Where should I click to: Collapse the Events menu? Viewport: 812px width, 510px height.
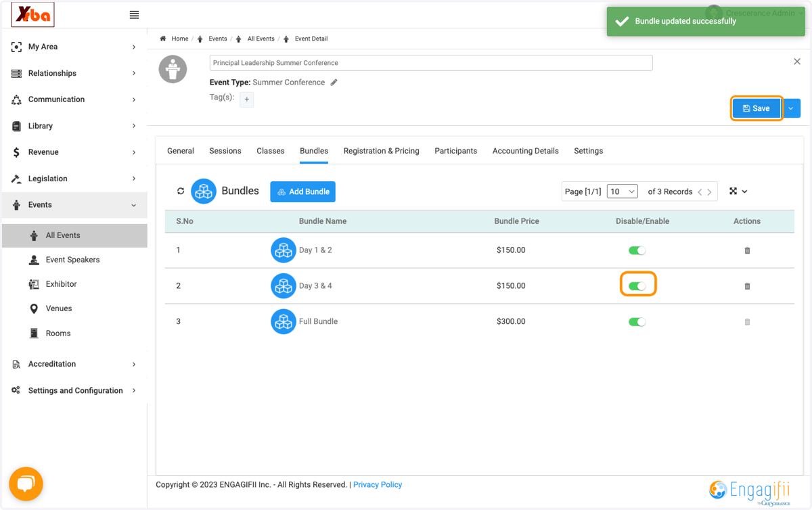pyautogui.click(x=74, y=205)
